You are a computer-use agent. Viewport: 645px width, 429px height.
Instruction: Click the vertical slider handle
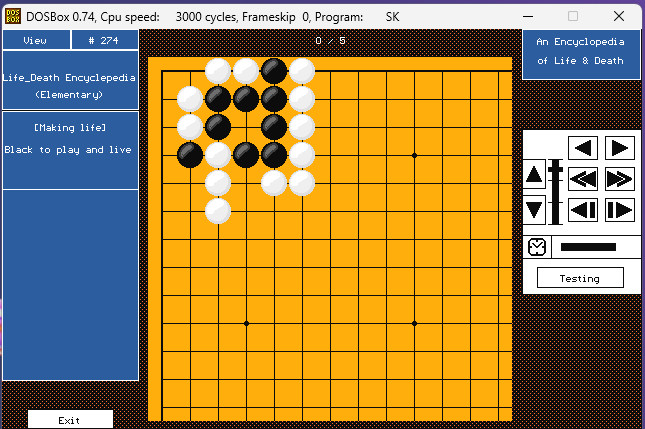[x=555, y=169]
